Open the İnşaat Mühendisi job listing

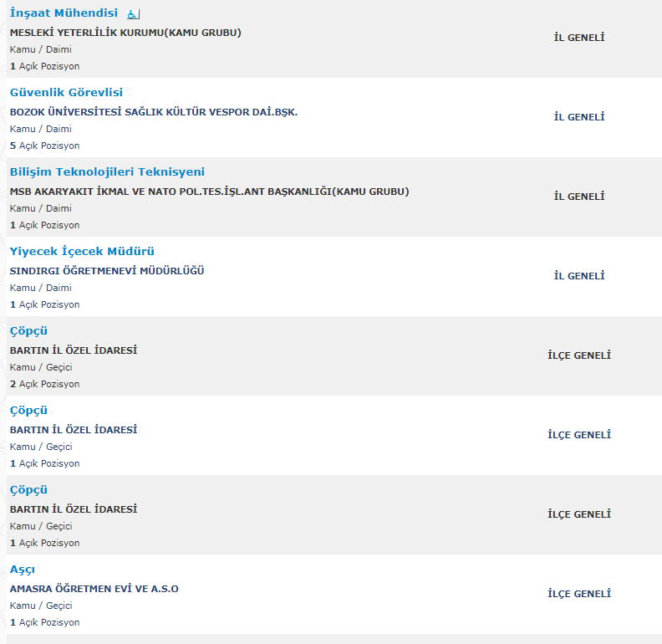(x=64, y=13)
